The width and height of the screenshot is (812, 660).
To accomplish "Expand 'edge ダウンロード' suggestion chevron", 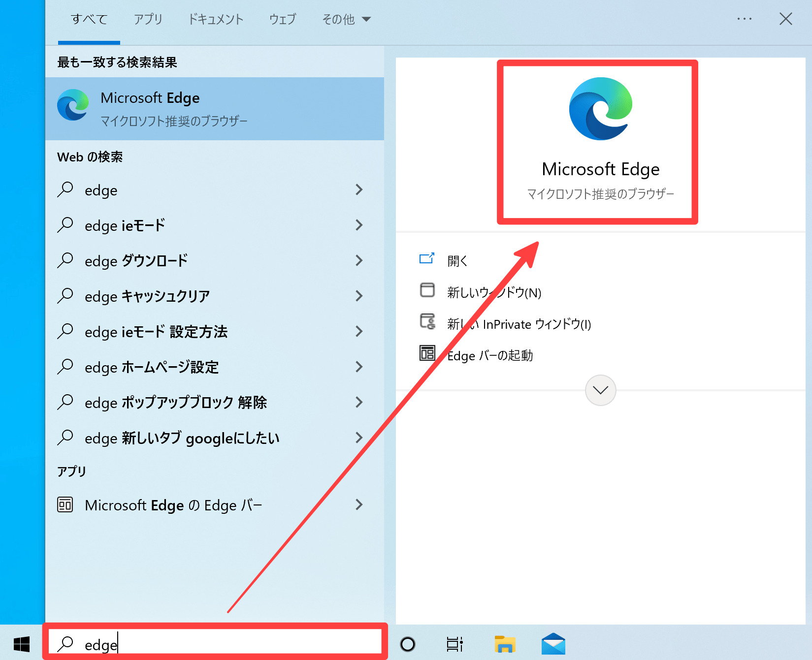I will click(x=359, y=260).
